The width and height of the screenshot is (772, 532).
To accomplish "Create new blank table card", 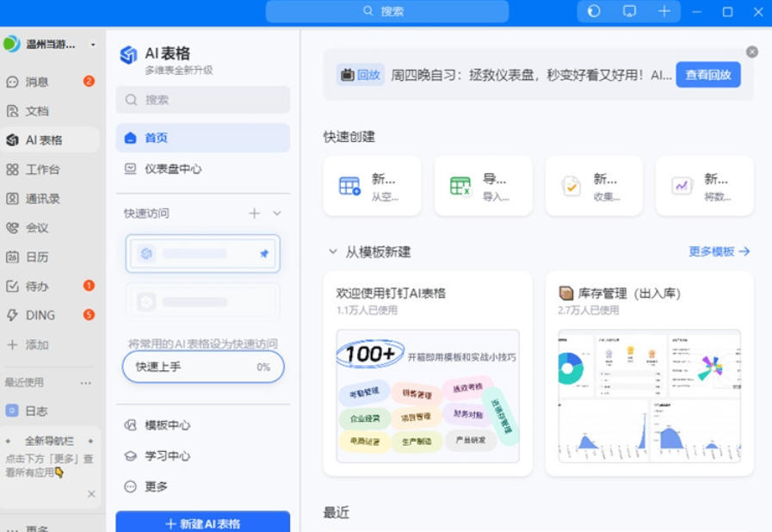I will (x=372, y=186).
